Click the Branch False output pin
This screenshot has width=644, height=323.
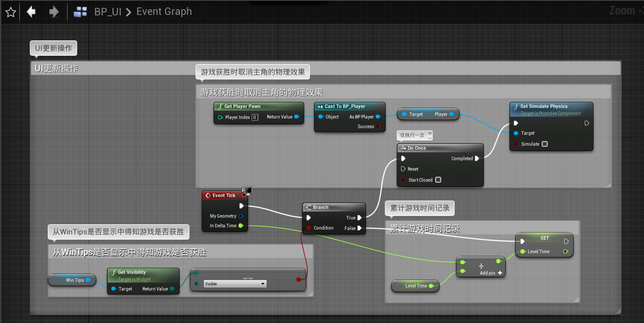pyautogui.click(x=359, y=228)
